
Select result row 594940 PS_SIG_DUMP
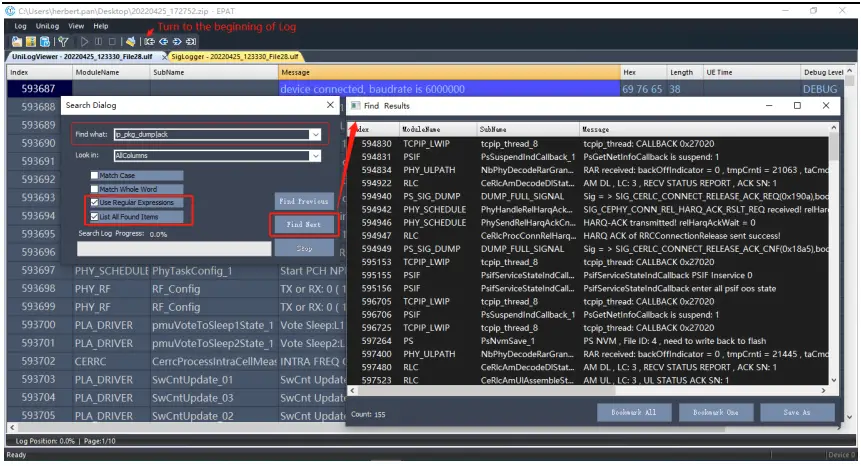click(588, 196)
